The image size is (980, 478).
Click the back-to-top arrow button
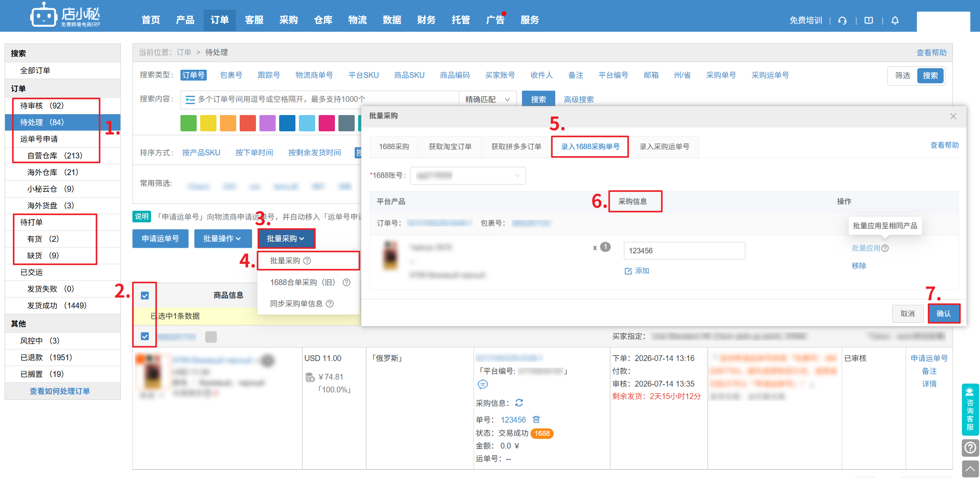(x=970, y=469)
